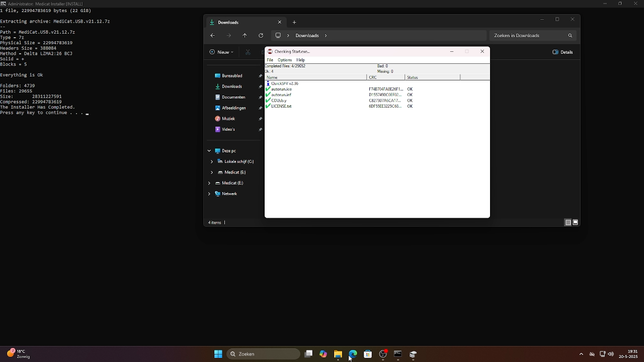Open the Options menu in QuickSFV

click(285, 60)
